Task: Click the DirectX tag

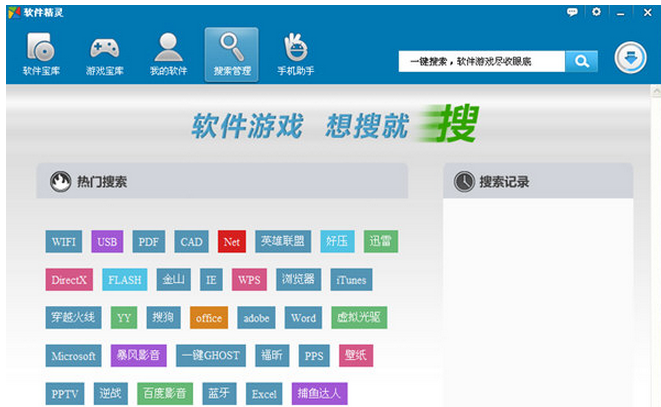Action: (x=69, y=280)
